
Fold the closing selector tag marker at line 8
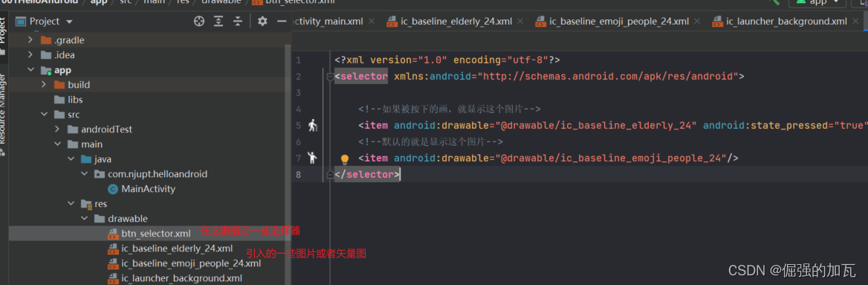(x=330, y=174)
